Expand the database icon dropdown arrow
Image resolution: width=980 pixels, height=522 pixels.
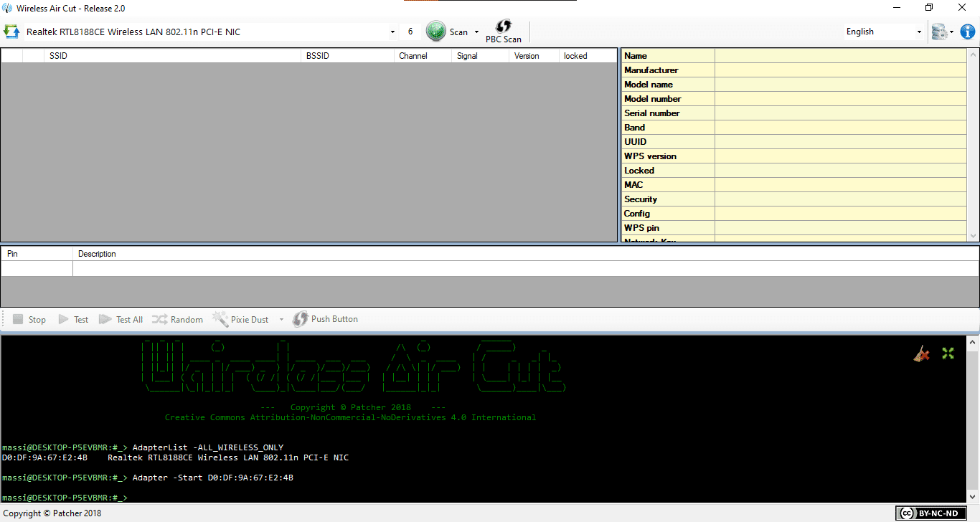952,32
